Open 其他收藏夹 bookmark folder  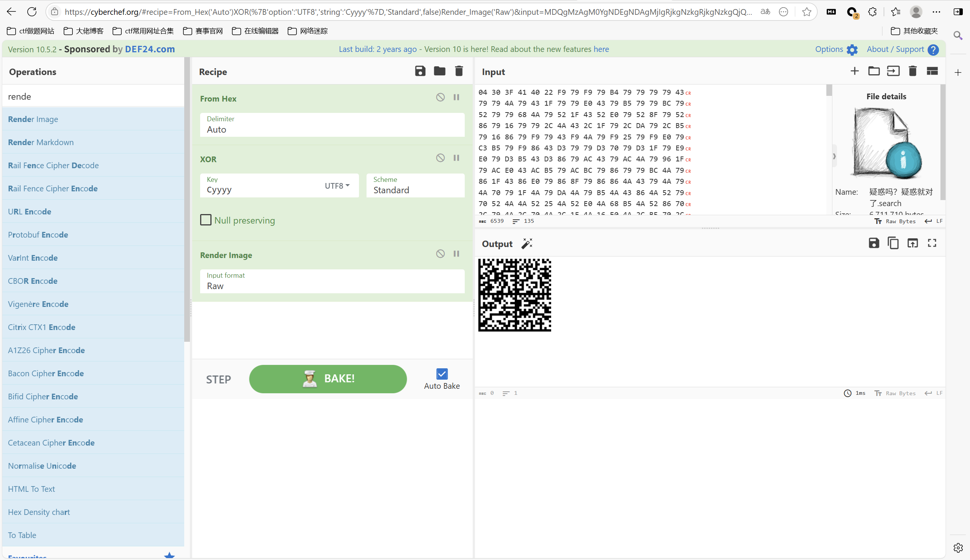pos(915,31)
